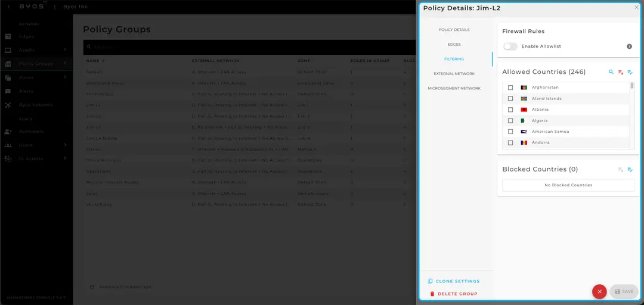The image size is (644, 305).
Task: Click the Aland Islands flag icon
Action: point(524,98)
